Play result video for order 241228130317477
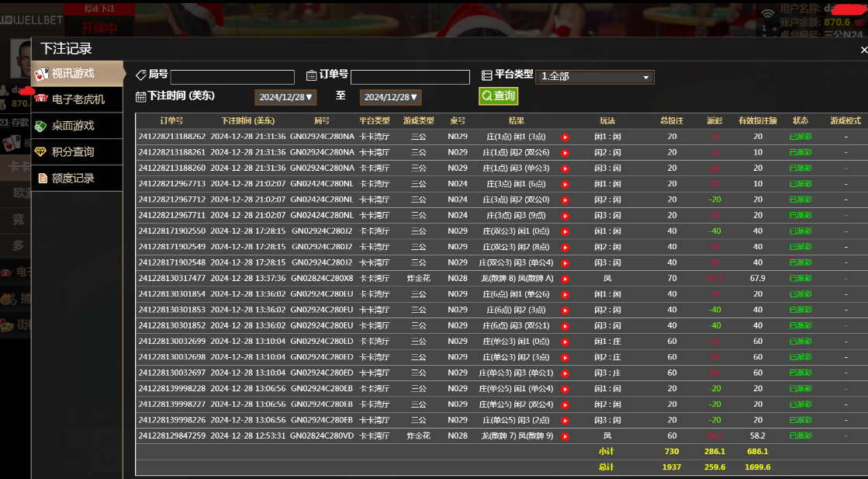868x479 pixels. [x=565, y=279]
